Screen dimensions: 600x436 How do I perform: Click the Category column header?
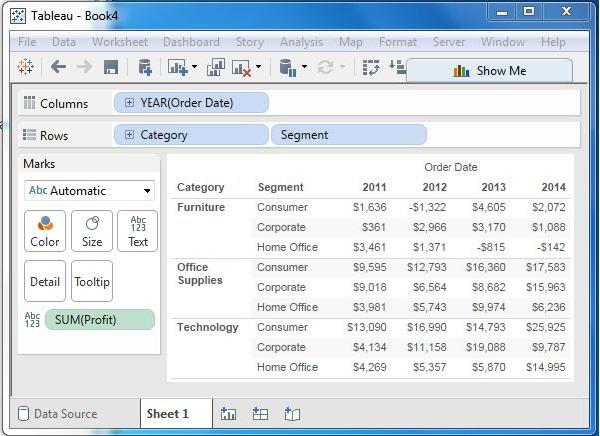click(201, 187)
